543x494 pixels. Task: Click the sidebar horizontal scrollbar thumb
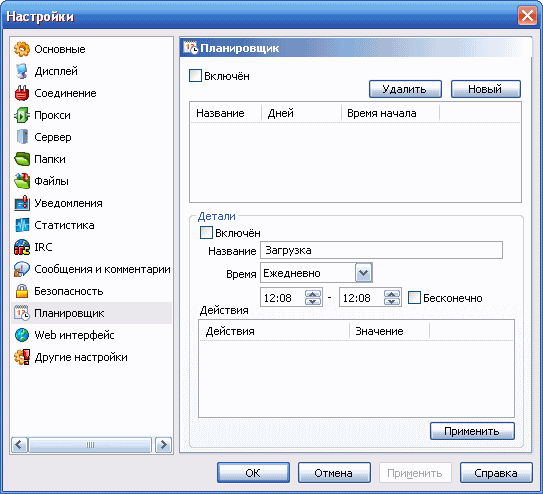pos(90,445)
